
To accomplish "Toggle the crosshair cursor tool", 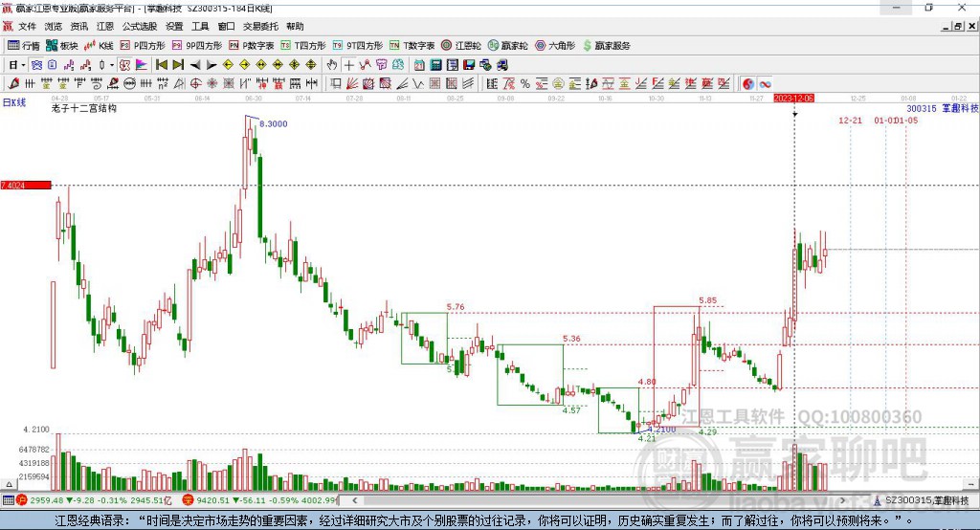I will (x=348, y=65).
